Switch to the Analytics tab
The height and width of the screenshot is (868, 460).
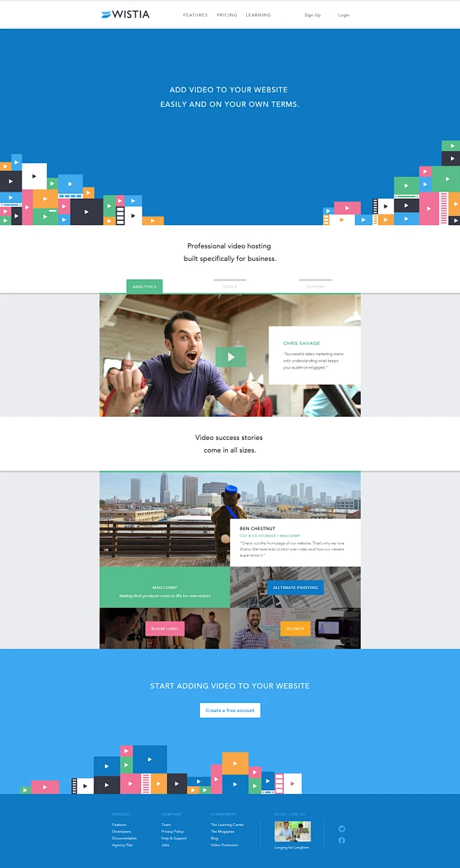pos(145,286)
